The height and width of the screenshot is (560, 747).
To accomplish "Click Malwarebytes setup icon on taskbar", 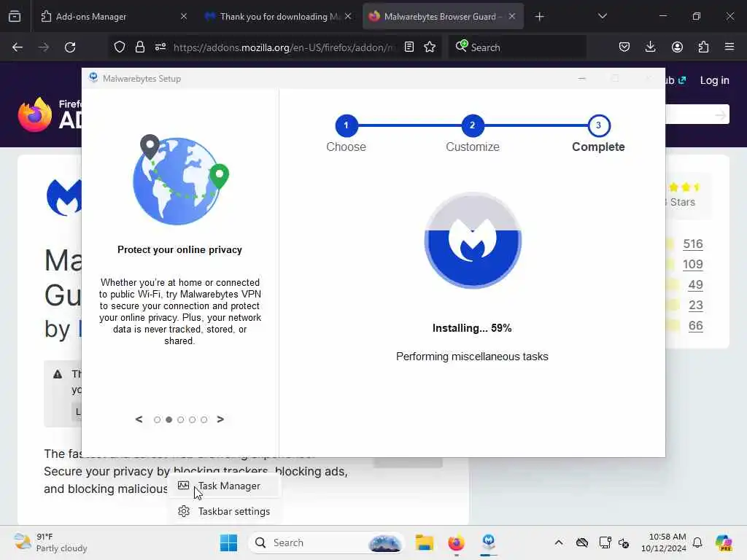I will point(488,542).
